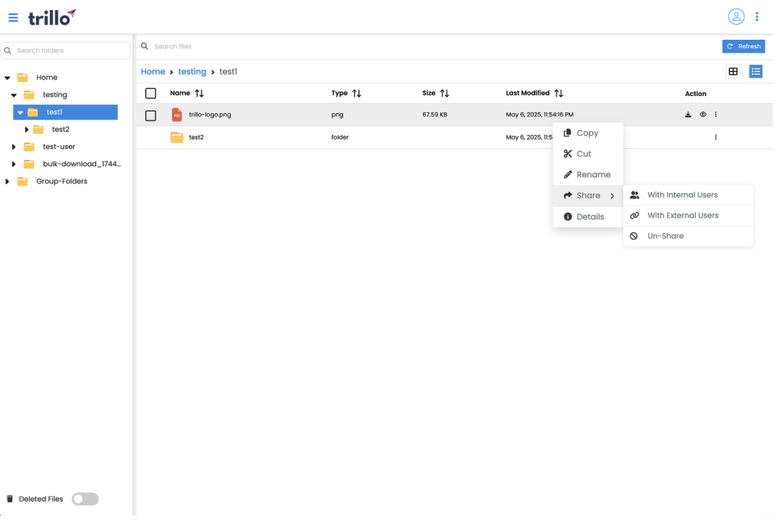Click the Action column header
774x532 pixels.
click(x=695, y=94)
